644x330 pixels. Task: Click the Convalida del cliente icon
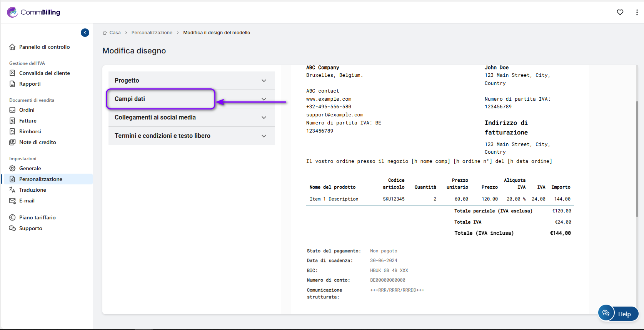pos(12,73)
